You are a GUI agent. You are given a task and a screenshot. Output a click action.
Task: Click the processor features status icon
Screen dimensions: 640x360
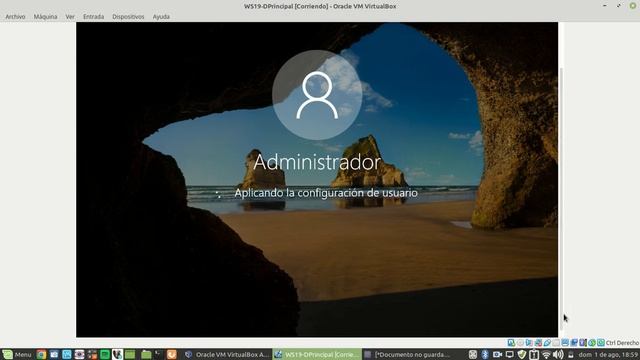[x=583, y=342]
